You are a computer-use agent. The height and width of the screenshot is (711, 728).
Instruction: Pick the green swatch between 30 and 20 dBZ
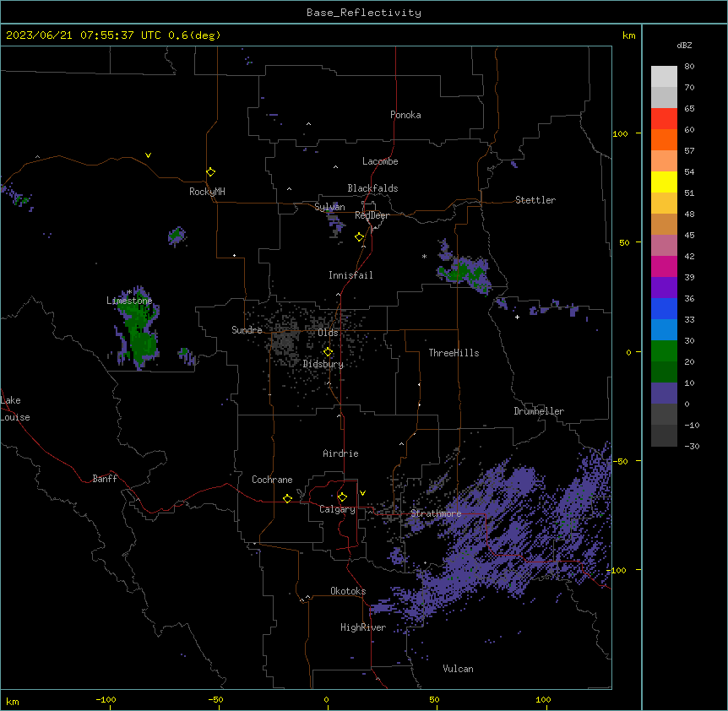(664, 351)
